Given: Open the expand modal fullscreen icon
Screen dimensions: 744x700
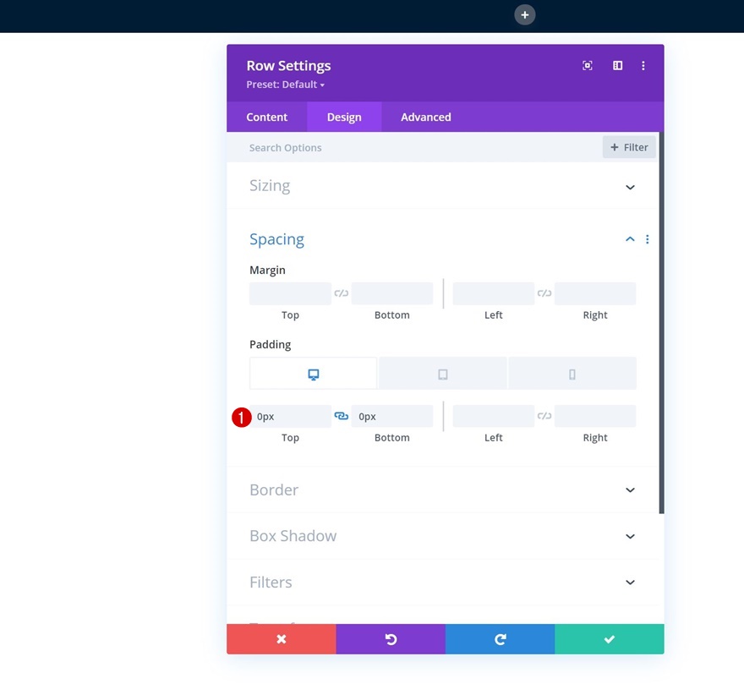Looking at the screenshot, I should point(588,65).
